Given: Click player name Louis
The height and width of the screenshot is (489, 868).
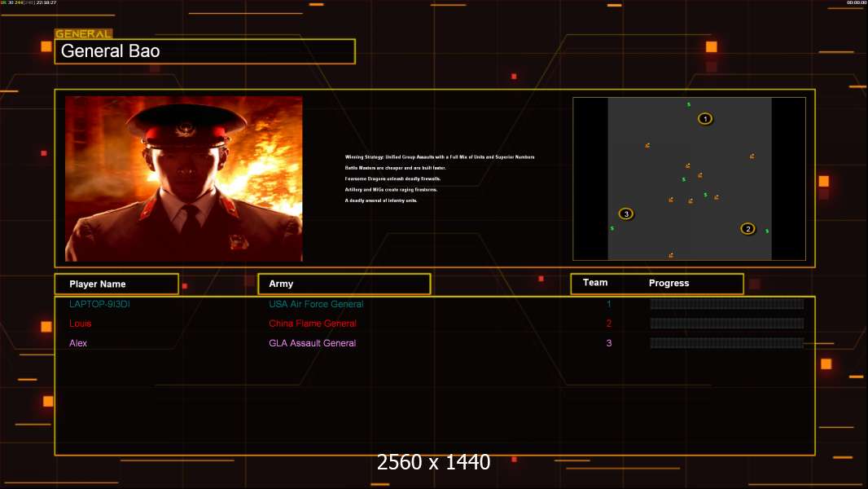Looking at the screenshot, I should (x=81, y=324).
